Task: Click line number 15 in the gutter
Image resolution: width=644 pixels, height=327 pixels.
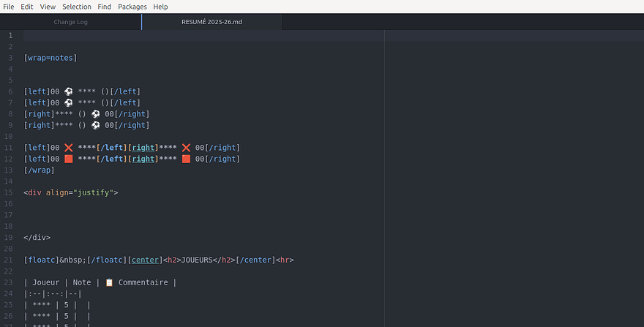Action: [x=10, y=192]
